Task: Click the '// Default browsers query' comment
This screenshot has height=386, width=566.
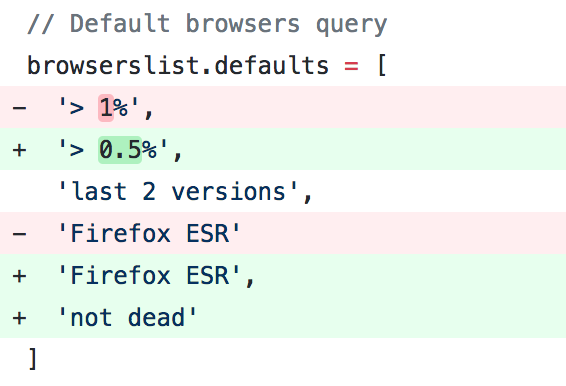Action: [207, 24]
